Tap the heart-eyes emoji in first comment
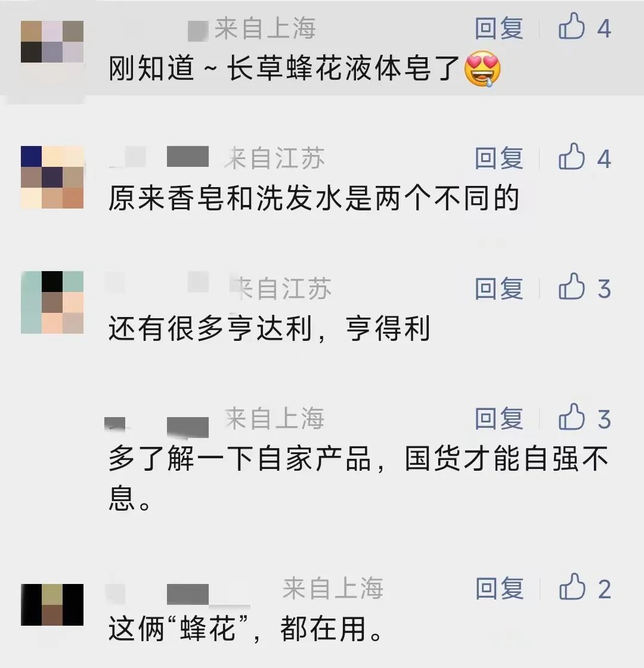The width and height of the screenshot is (644, 668). click(x=482, y=69)
